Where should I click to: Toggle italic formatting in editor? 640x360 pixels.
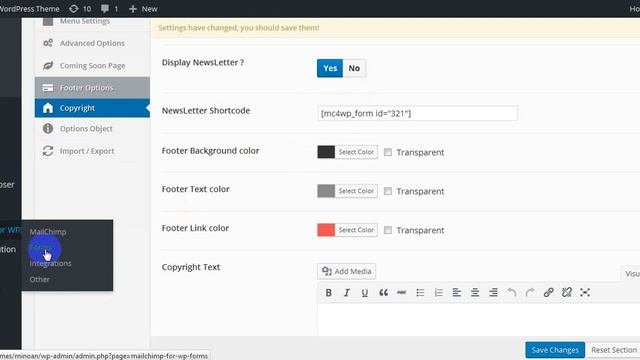(x=347, y=293)
